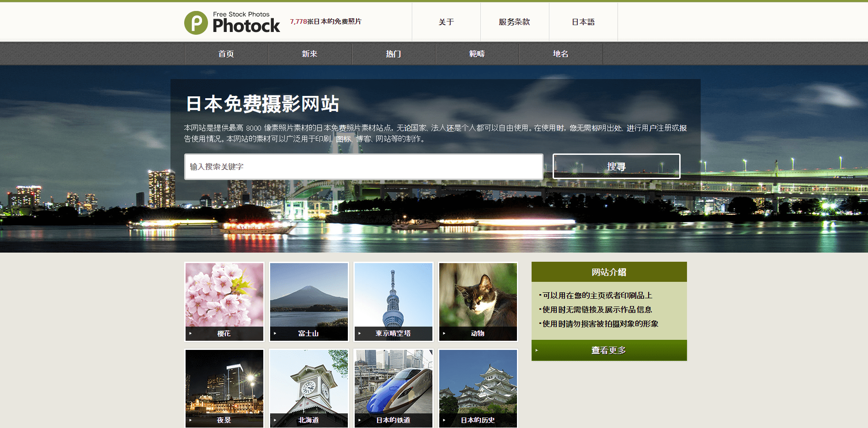Open the 富士山 photo thumbnail
868x428 pixels.
click(309, 301)
